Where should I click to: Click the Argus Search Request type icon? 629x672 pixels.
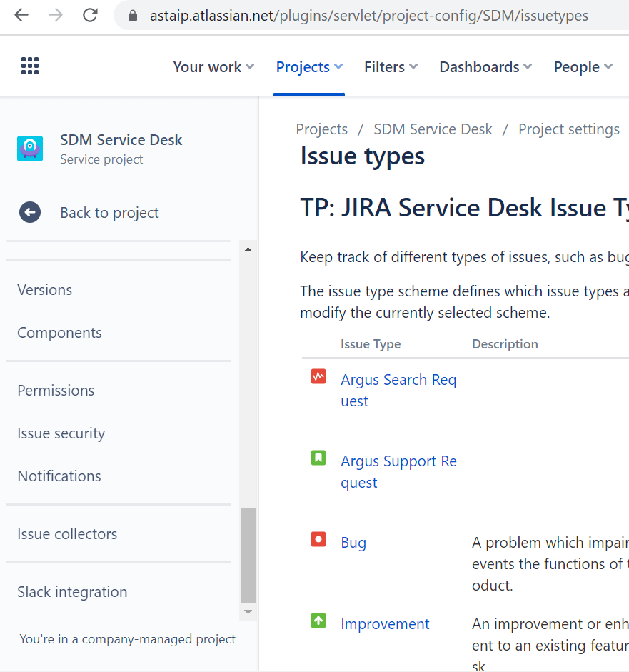(318, 377)
